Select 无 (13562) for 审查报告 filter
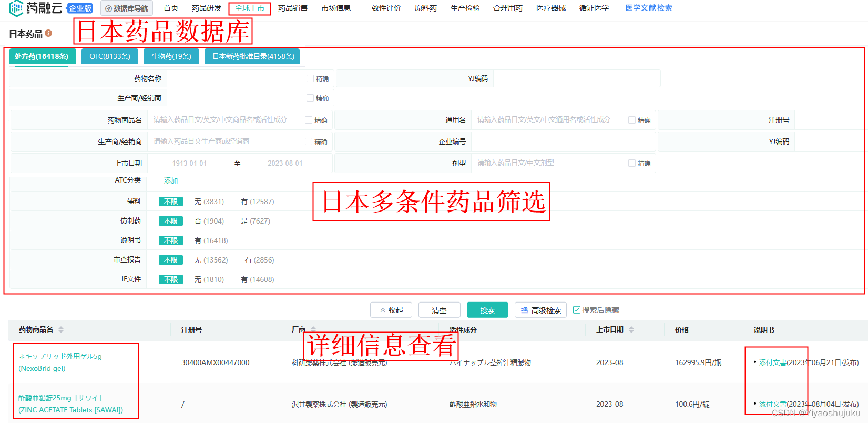Image resolution: width=868 pixels, height=423 pixels. pyautogui.click(x=211, y=260)
